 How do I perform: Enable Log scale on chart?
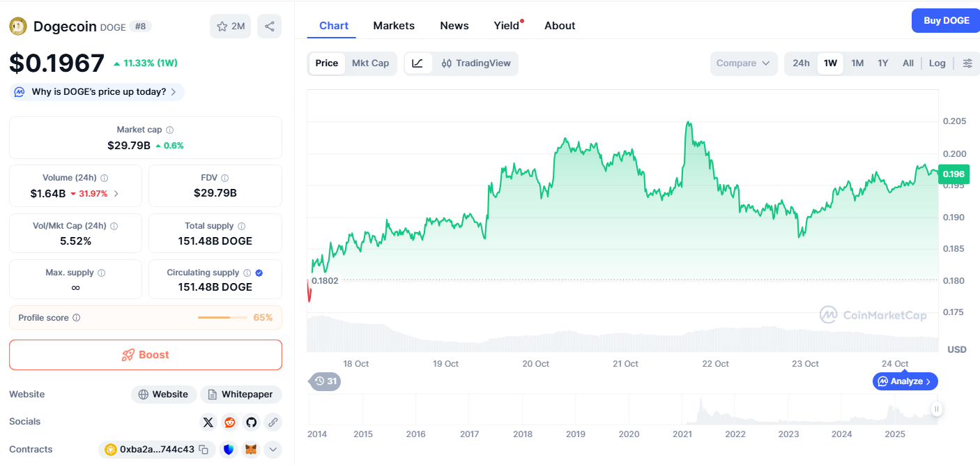(937, 63)
